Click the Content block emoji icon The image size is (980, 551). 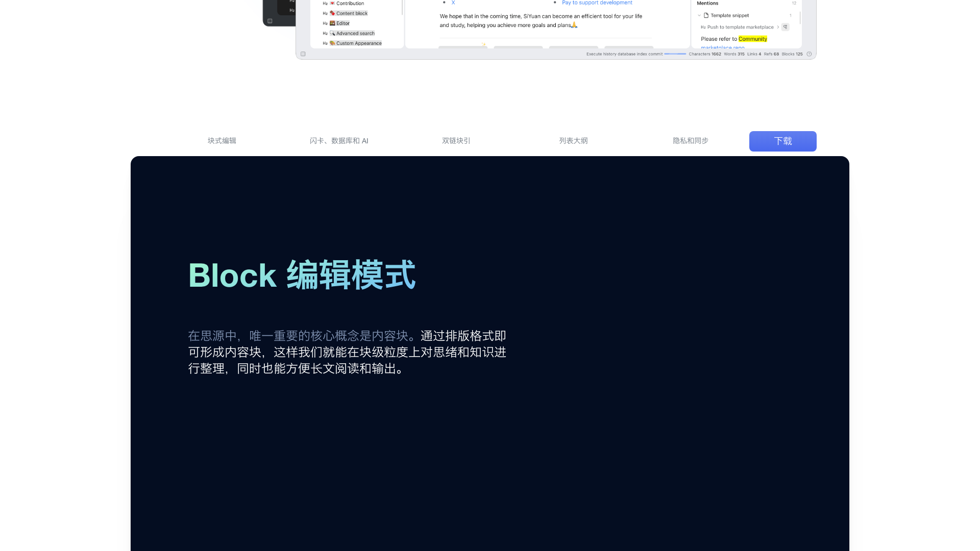coord(332,13)
